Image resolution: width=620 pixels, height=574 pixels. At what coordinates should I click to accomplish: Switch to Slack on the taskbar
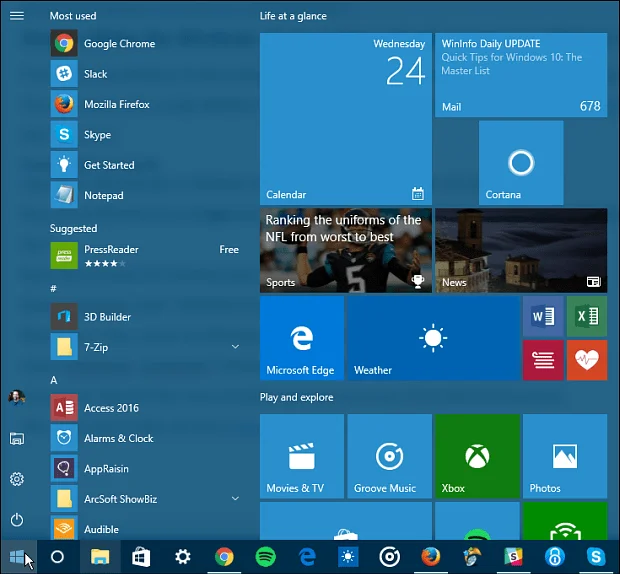click(x=513, y=557)
